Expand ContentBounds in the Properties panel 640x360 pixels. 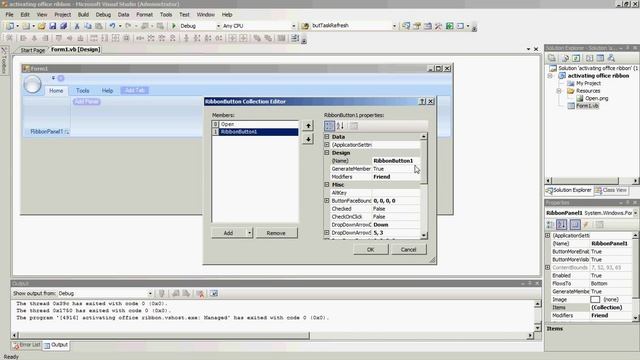[x=548, y=267]
